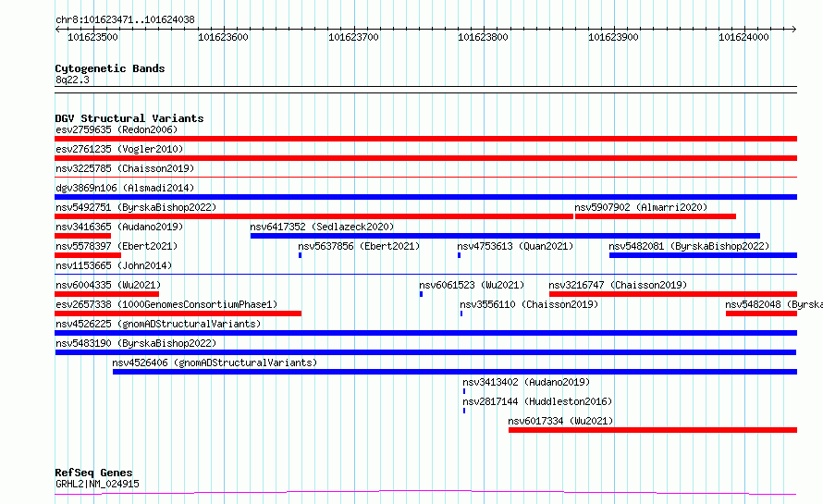This screenshot has width=823, height=504.
Task: Select the cut-off nsv5482048 variant label
Action: coord(774,304)
